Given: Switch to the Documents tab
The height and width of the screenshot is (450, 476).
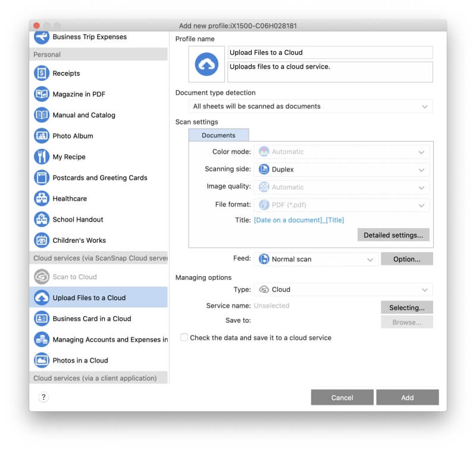Looking at the screenshot, I should (x=218, y=136).
